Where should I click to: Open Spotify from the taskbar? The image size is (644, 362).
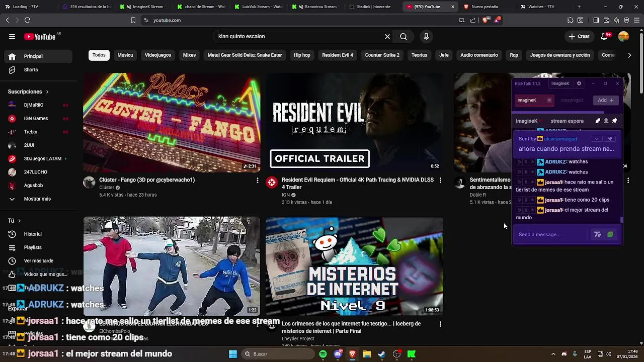323,354
